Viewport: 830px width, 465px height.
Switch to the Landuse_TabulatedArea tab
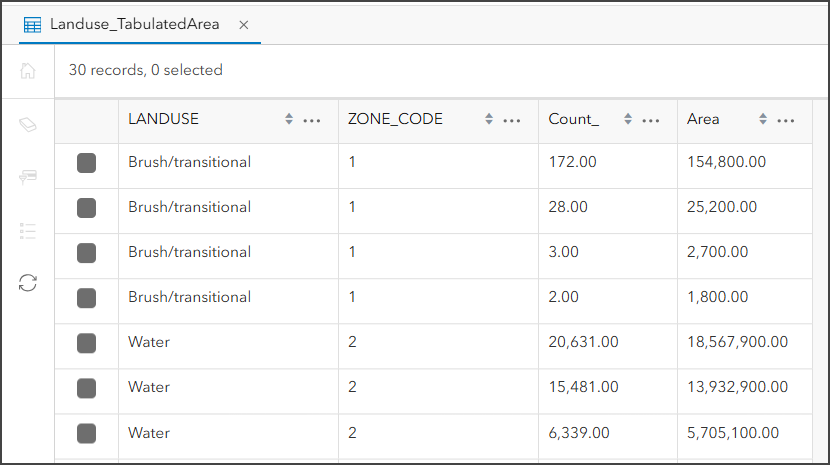point(134,24)
